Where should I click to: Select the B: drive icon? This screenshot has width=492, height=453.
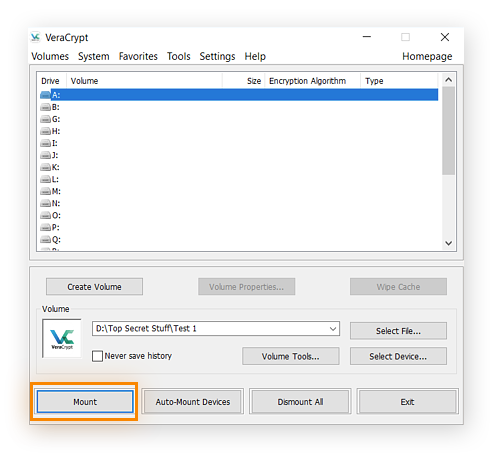pos(45,107)
